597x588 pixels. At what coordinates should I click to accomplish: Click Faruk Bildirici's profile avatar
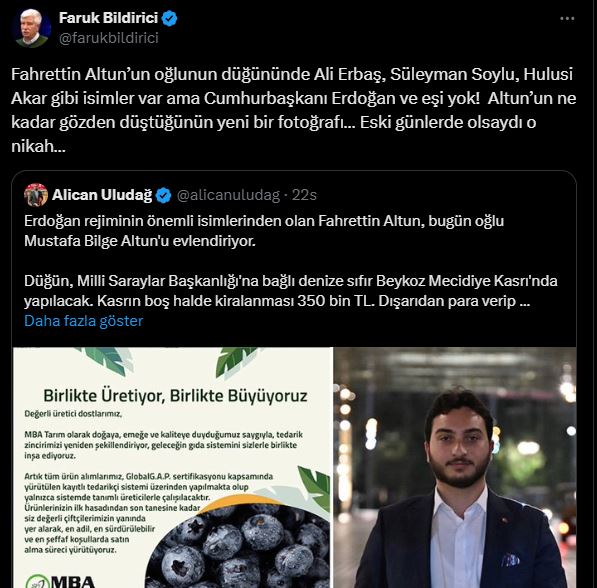(x=31, y=28)
